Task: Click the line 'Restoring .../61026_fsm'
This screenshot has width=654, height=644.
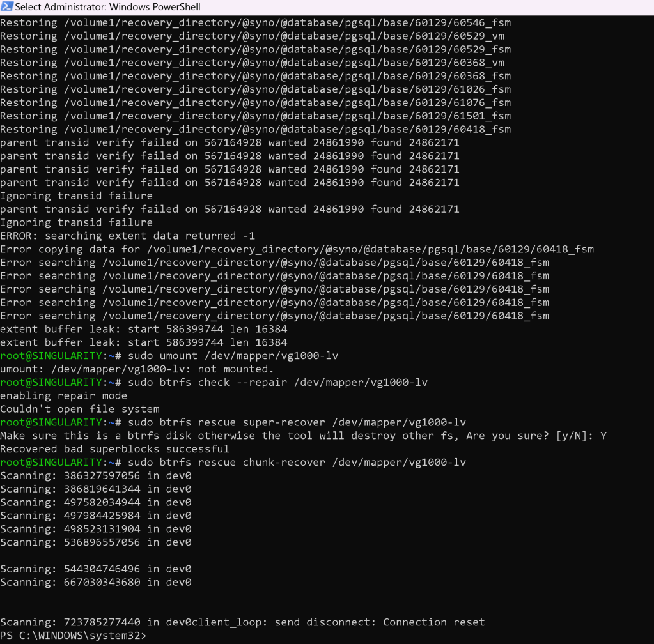Action: pos(255,89)
